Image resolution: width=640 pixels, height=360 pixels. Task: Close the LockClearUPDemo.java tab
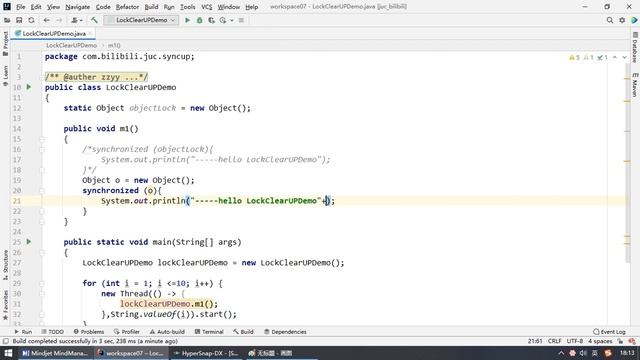[90, 33]
